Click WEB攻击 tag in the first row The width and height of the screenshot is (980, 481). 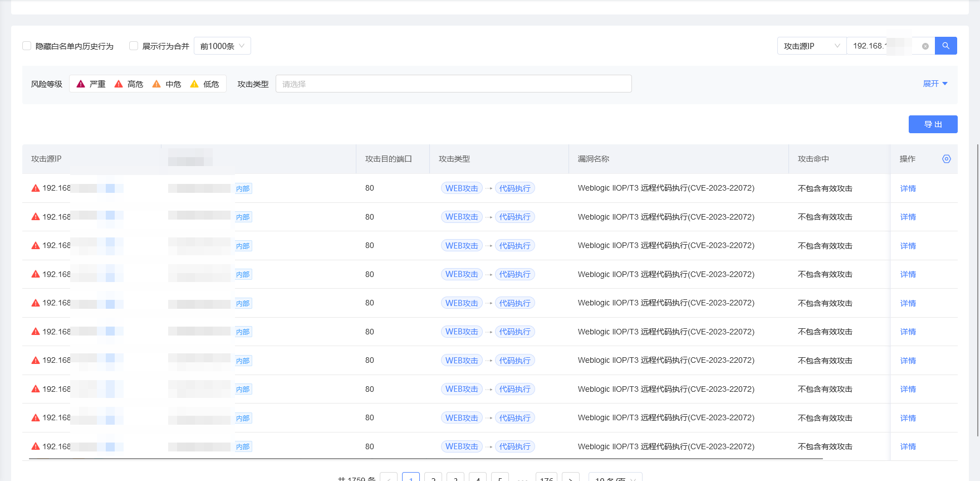(x=462, y=188)
